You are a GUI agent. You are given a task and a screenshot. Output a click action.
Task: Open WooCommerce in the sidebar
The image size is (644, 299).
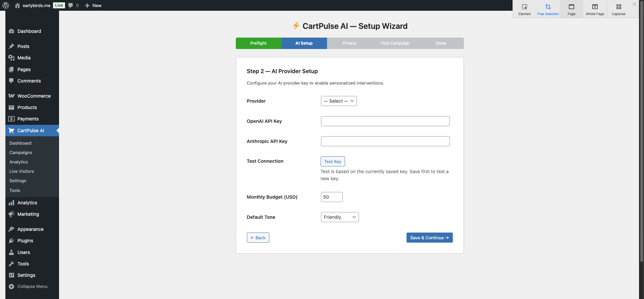pyautogui.click(x=34, y=96)
